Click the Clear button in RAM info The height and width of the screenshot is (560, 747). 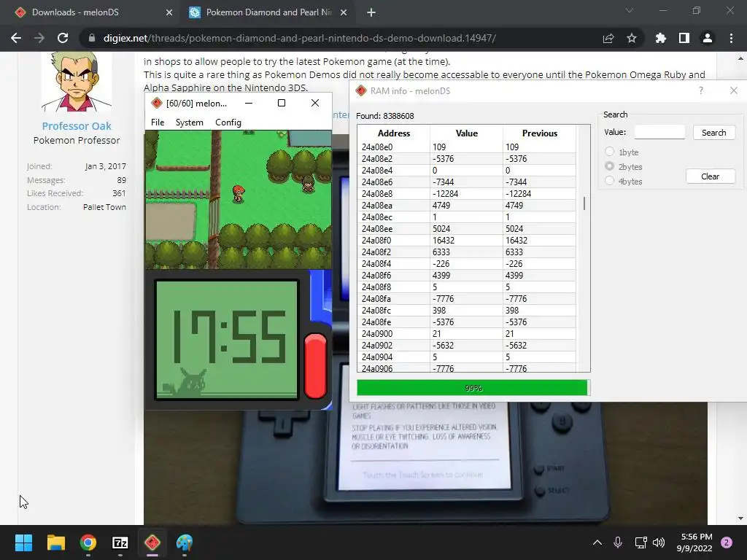[711, 176]
